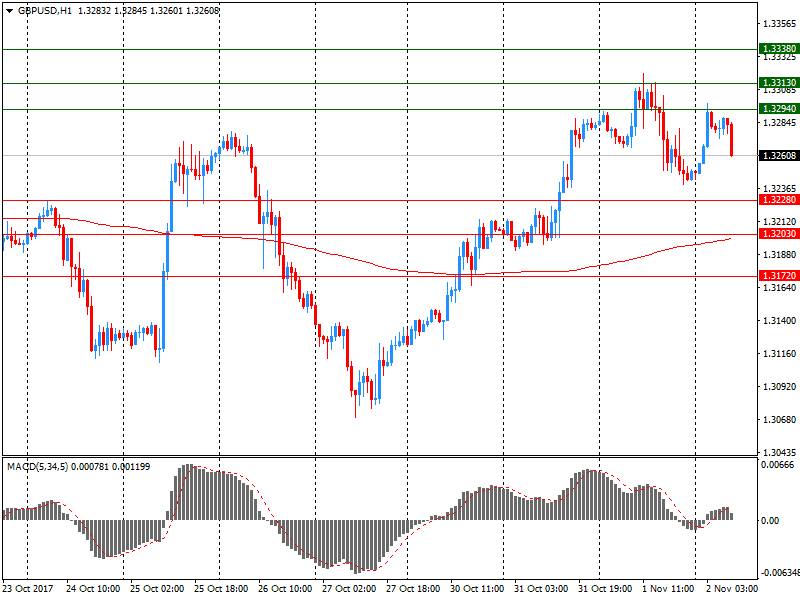Open the chart menu triangle beside GBPUSD,H1

(x=9, y=11)
